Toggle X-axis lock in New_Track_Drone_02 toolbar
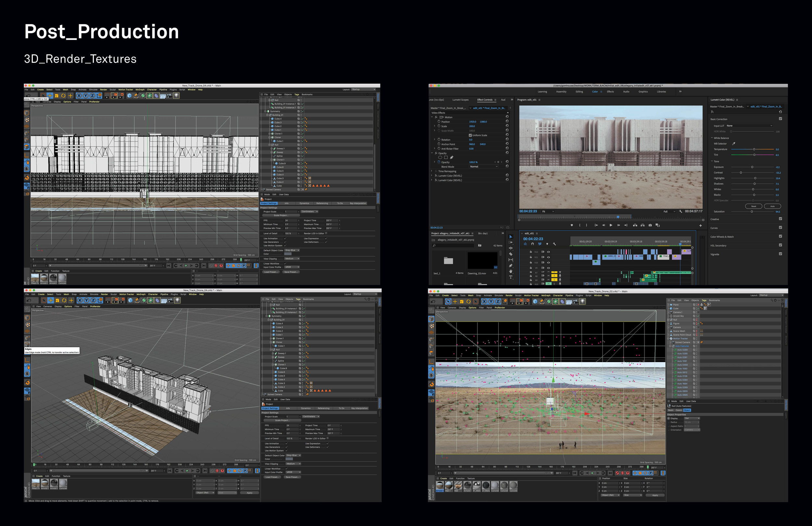812x526 pixels. [x=484, y=302]
